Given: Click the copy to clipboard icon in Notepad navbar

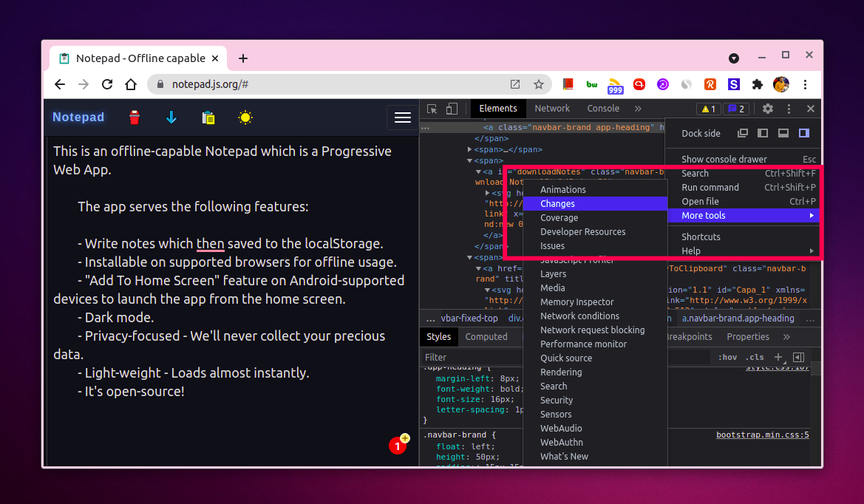Looking at the screenshot, I should [x=208, y=118].
